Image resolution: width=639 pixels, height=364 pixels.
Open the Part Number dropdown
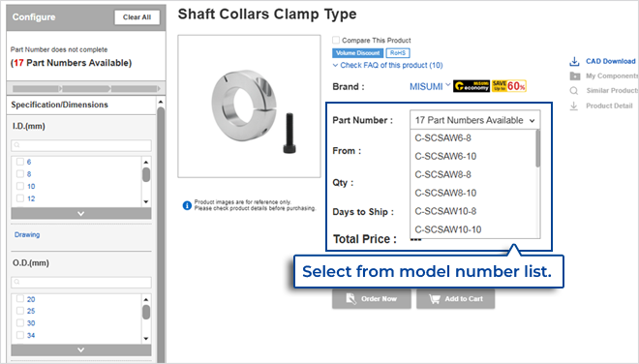(x=475, y=120)
